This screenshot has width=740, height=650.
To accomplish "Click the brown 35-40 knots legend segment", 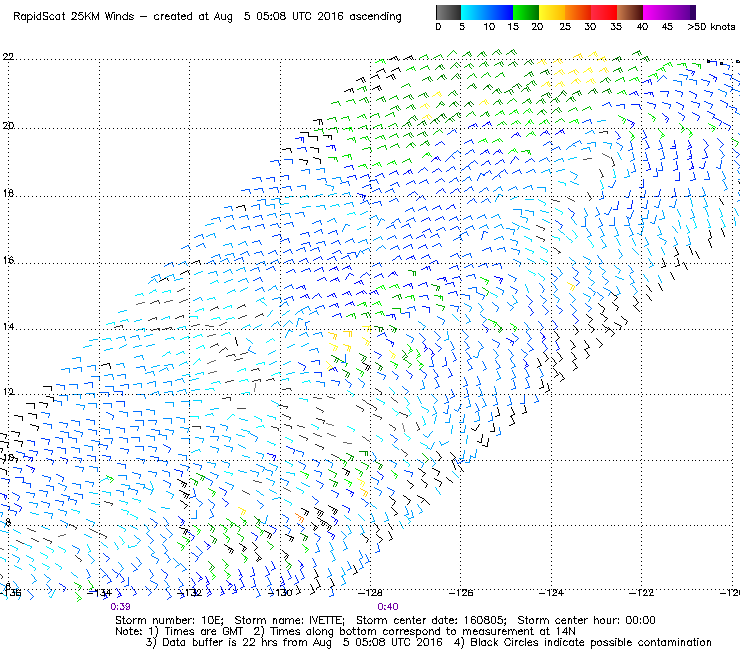I will pyautogui.click(x=630, y=12).
